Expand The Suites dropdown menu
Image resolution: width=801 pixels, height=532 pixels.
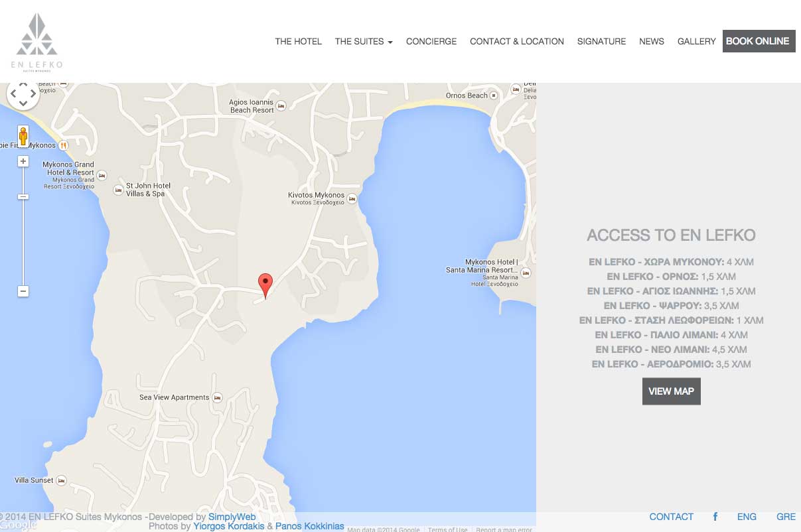tap(364, 41)
